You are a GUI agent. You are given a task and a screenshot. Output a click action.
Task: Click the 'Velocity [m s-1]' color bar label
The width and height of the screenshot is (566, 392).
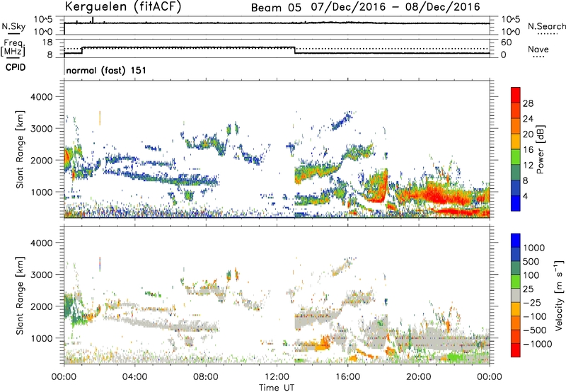(559, 295)
